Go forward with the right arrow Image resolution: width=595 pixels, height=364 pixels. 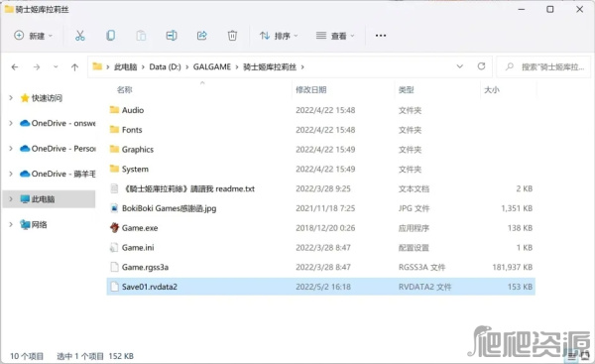[37, 67]
